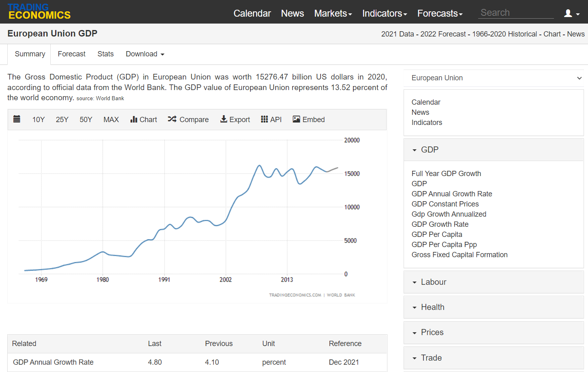Viewport: 588px width, 372px height.
Task: Click the Unit column header
Action: [x=268, y=344]
